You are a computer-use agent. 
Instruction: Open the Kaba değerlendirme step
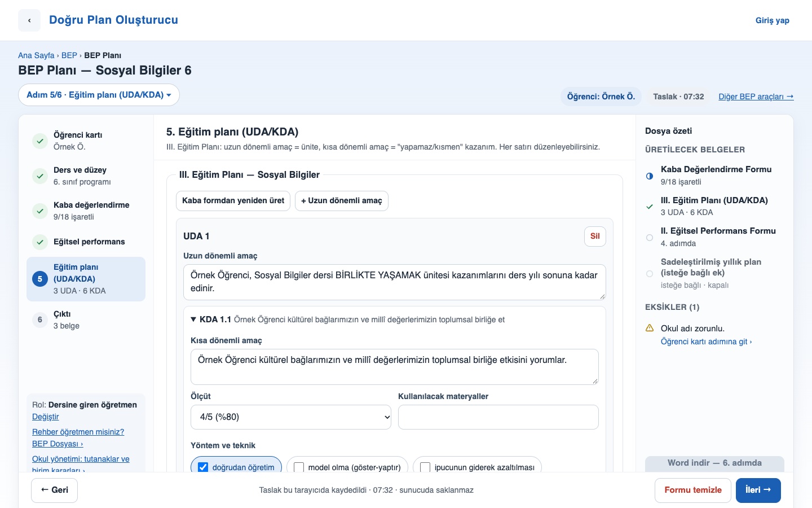[86, 211]
